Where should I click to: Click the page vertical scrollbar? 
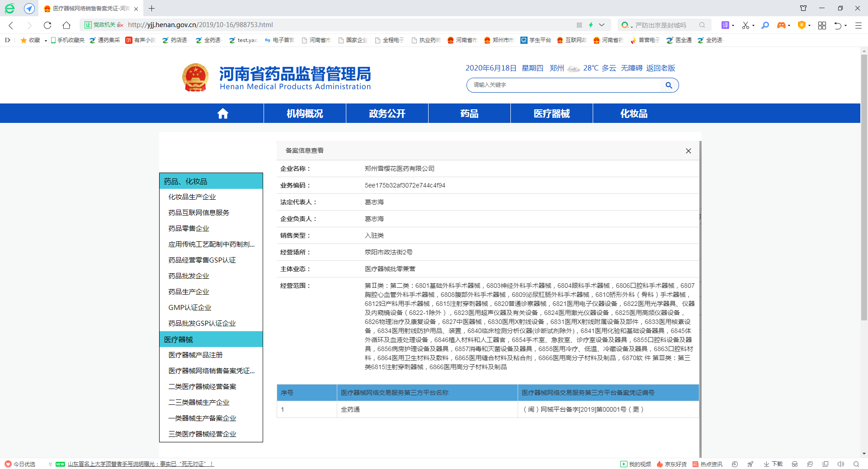pos(864,188)
